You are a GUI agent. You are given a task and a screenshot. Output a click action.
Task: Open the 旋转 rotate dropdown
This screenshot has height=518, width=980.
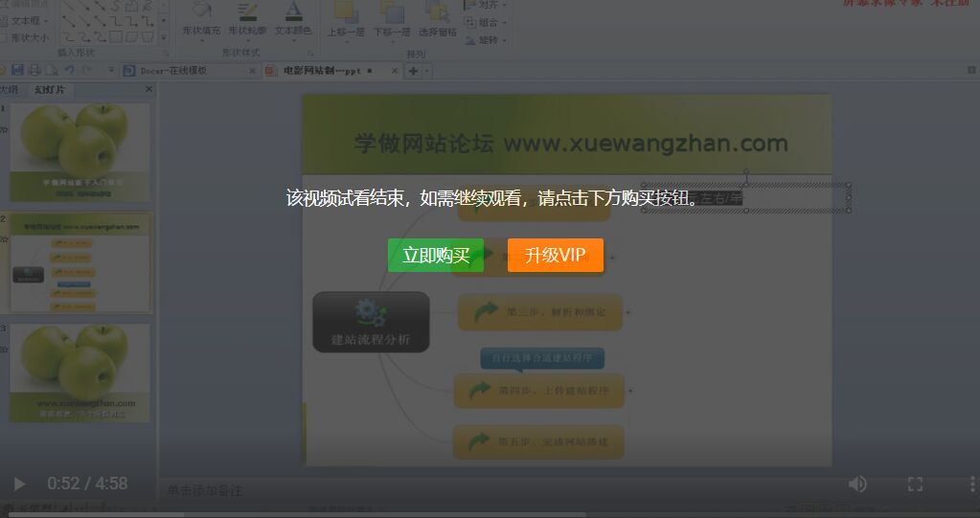[x=489, y=40]
